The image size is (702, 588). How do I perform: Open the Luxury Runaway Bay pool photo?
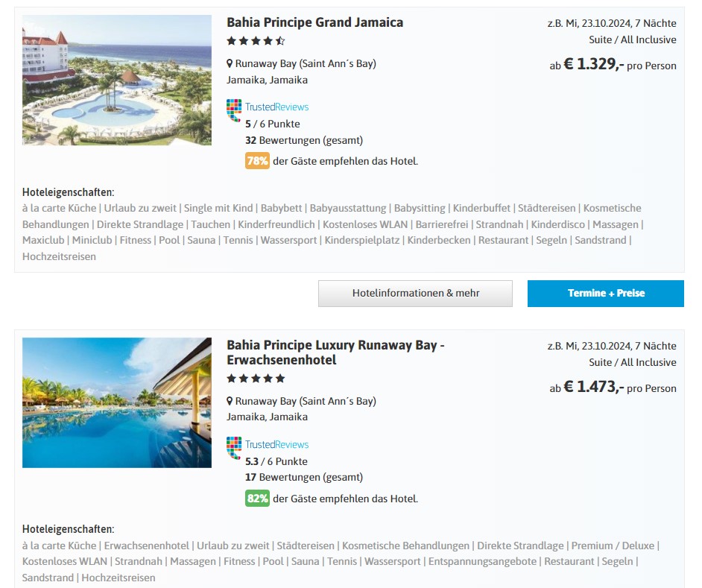point(117,402)
